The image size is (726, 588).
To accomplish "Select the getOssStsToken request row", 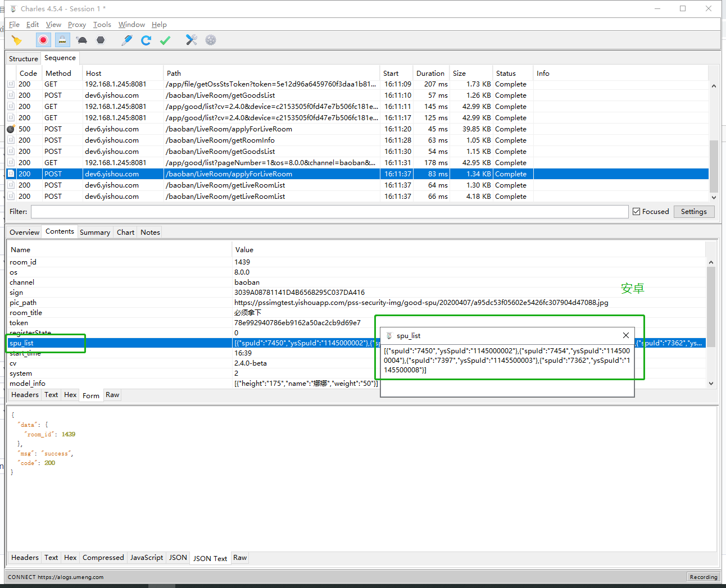I will [x=357, y=84].
